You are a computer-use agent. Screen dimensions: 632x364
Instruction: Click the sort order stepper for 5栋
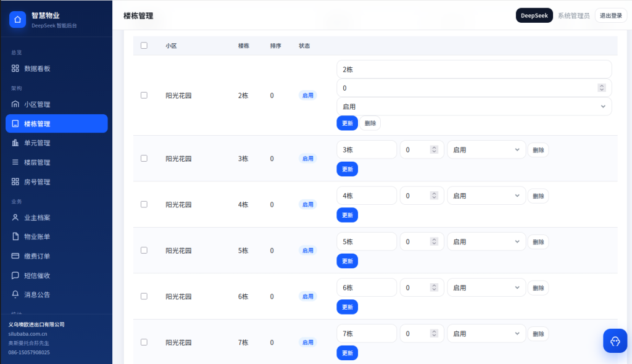pyautogui.click(x=434, y=241)
